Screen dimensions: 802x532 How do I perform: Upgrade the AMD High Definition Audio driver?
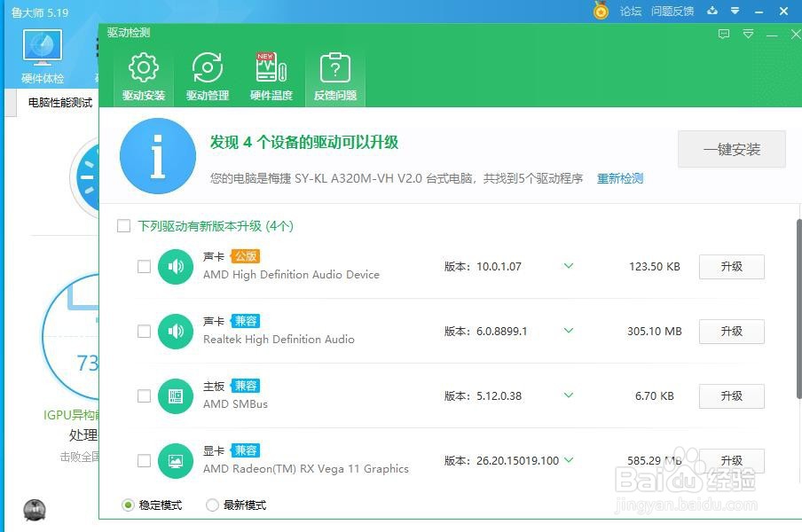point(731,267)
